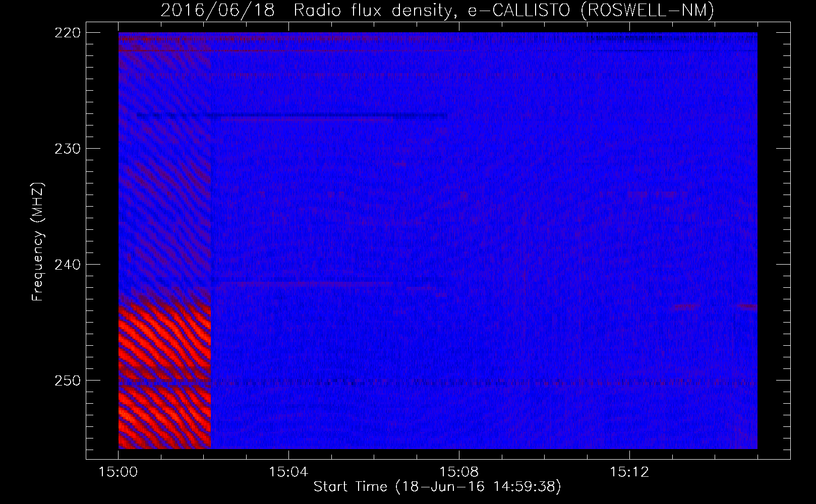Click the 220 frequency tick label

[67, 32]
